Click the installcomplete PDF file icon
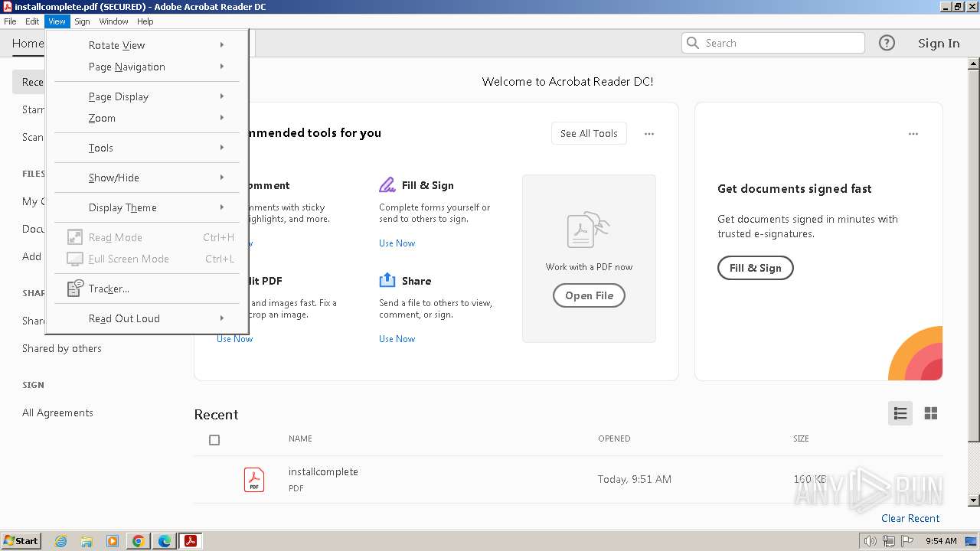 point(254,480)
